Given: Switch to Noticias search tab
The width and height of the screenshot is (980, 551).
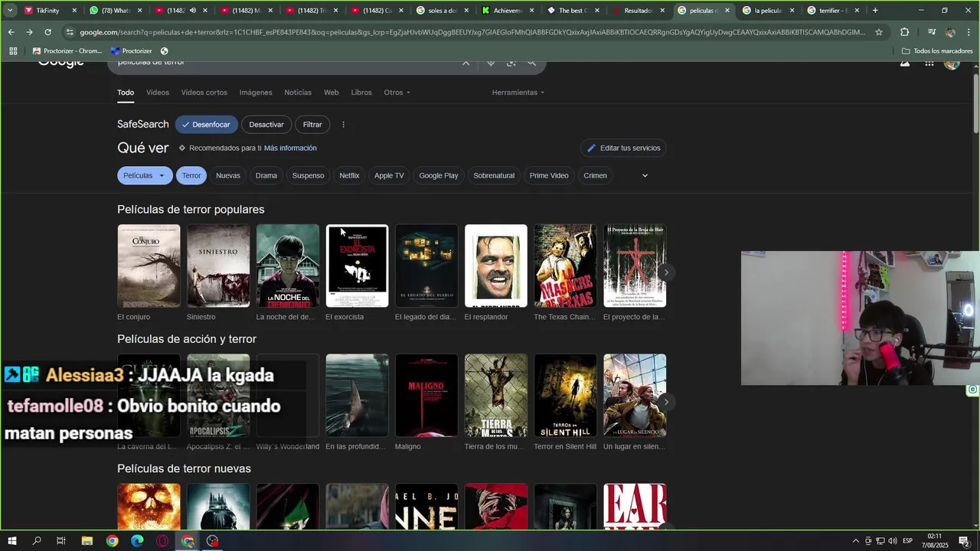Looking at the screenshot, I should tap(298, 93).
